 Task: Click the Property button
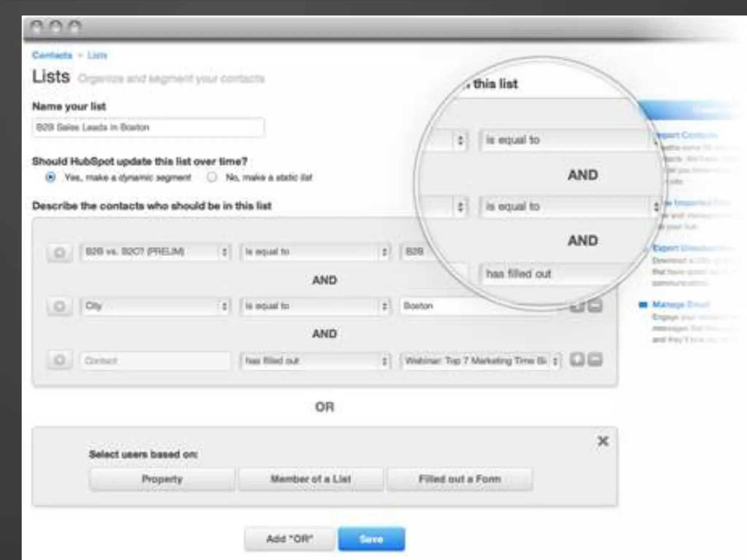[x=162, y=479]
